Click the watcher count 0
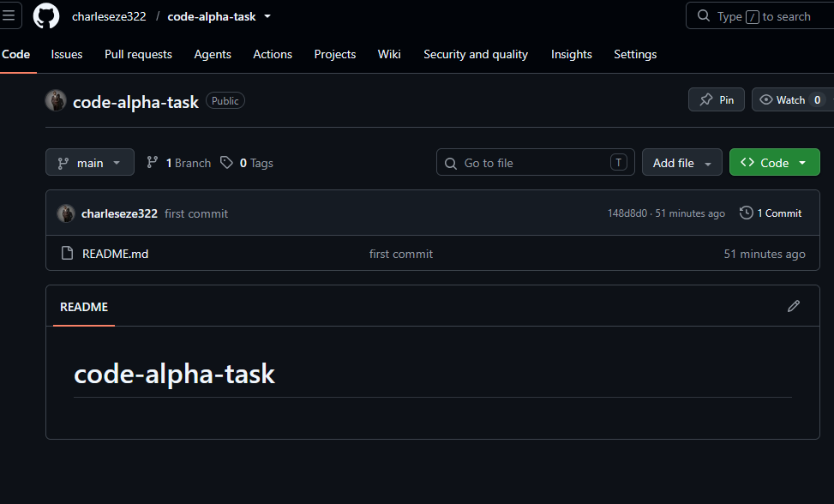834x504 pixels. 817,100
